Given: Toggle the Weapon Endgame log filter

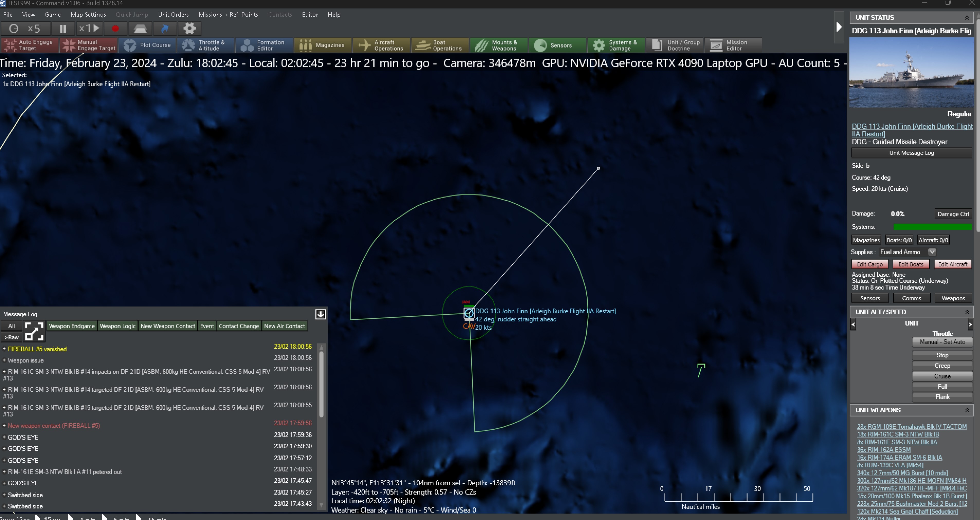Looking at the screenshot, I should point(71,326).
